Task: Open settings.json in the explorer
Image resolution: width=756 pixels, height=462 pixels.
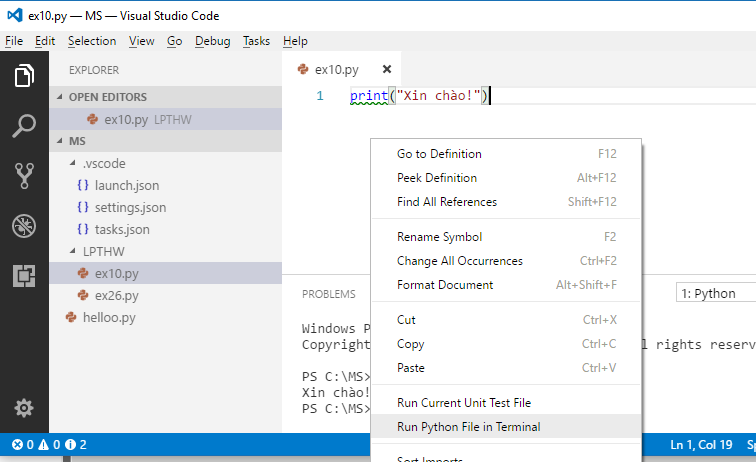Action: (166, 207)
